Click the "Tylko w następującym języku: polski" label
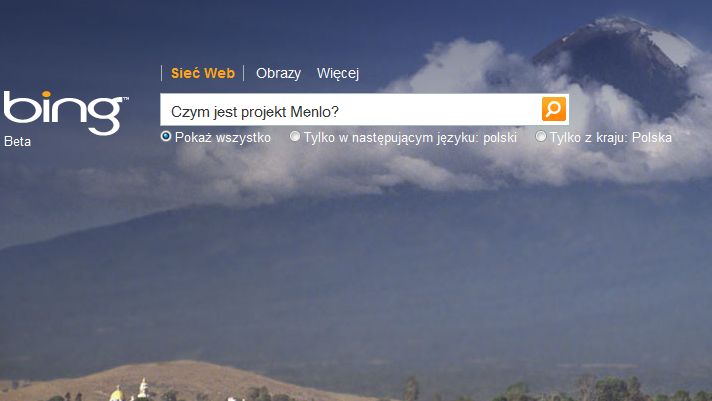Image resolution: width=712 pixels, height=401 pixels. click(x=410, y=138)
